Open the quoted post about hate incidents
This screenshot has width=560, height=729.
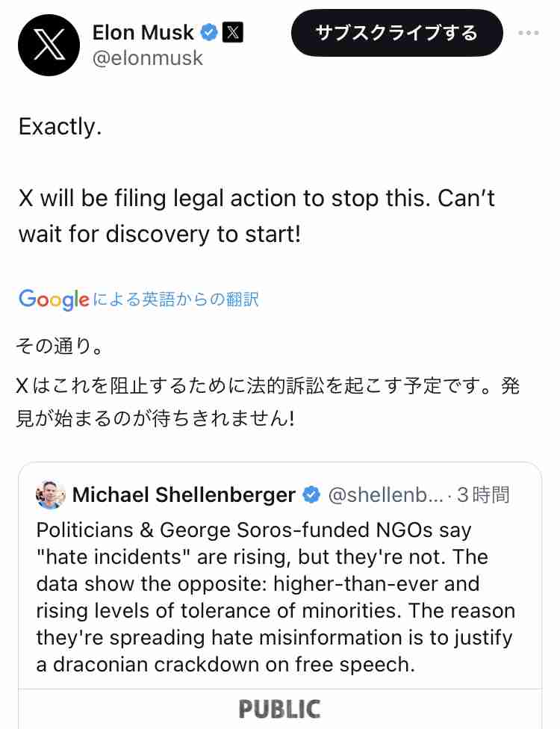point(276,598)
